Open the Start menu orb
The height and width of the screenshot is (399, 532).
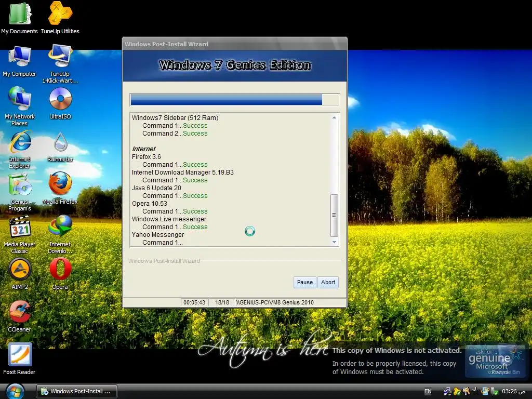15,392
